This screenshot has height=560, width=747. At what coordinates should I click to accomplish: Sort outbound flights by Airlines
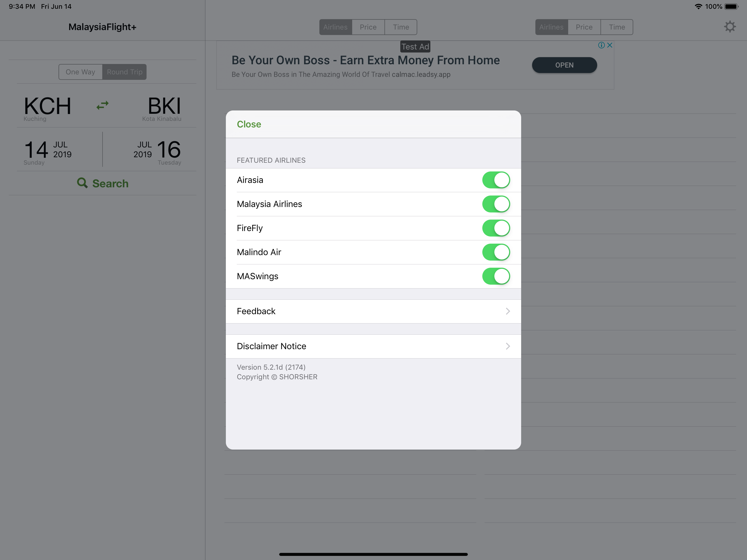[335, 27]
